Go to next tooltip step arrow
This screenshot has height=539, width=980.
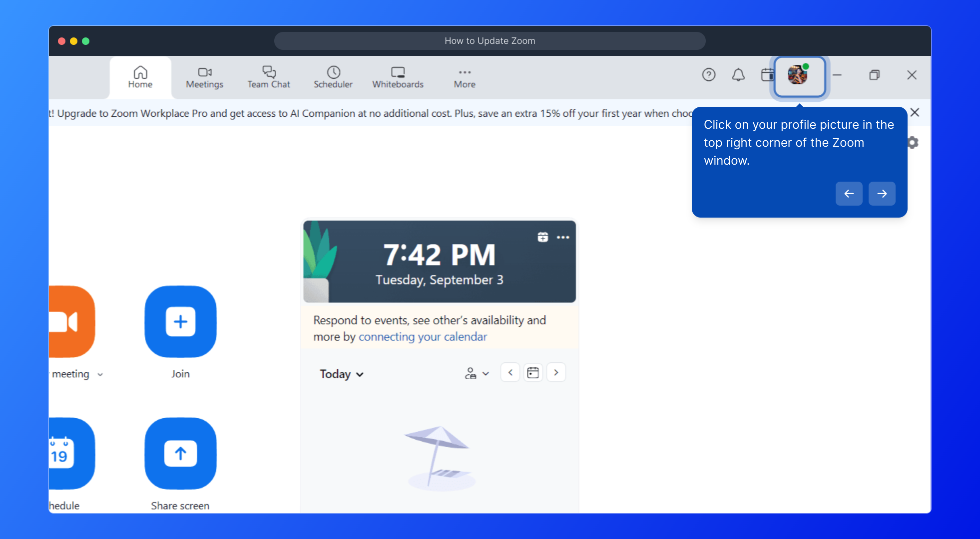pyautogui.click(x=882, y=194)
